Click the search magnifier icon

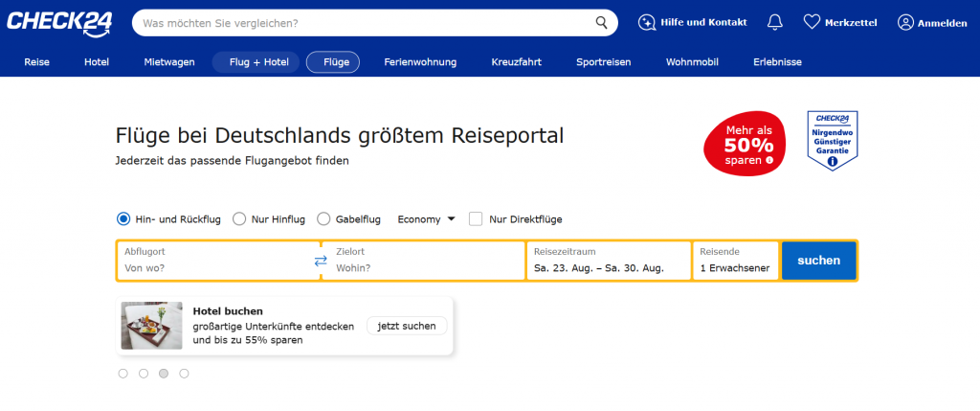pyautogui.click(x=601, y=22)
